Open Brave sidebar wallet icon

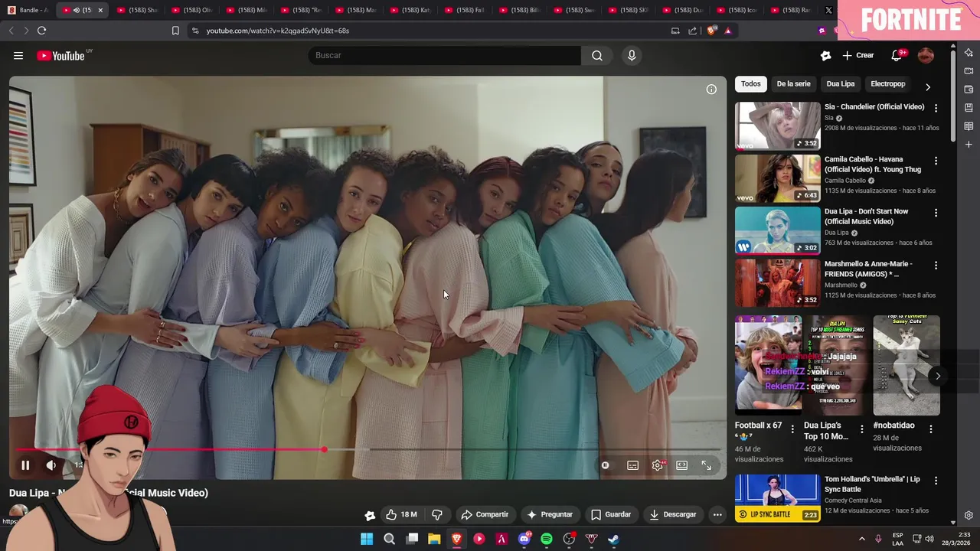(x=969, y=90)
